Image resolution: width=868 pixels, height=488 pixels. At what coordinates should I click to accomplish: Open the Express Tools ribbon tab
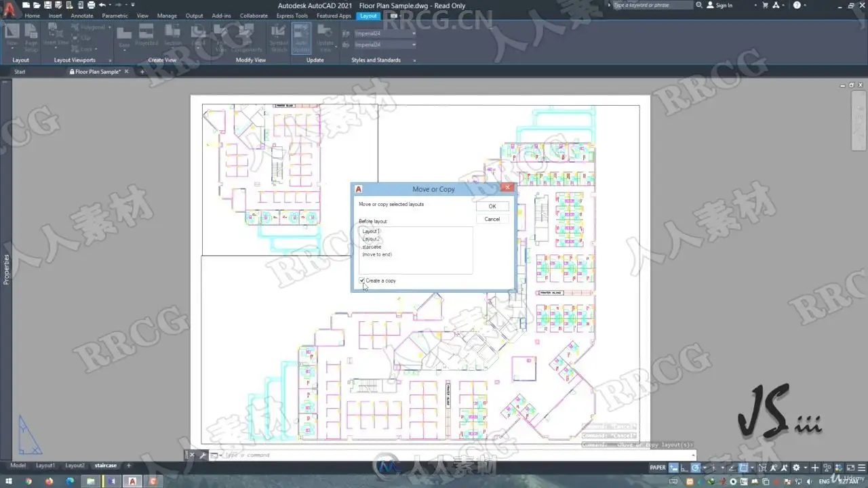[x=292, y=16]
